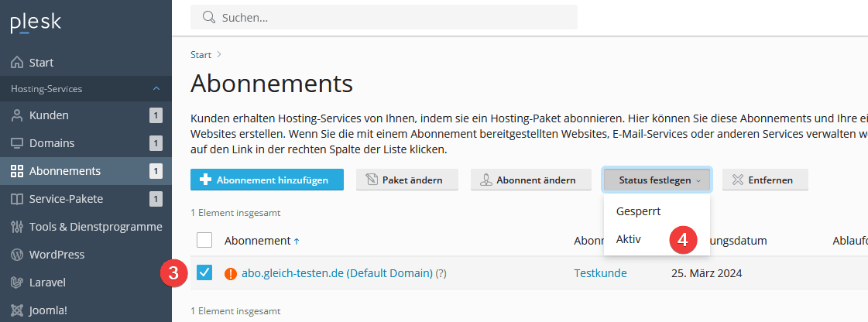Collapse the Hosting-Services section
Screen dimensions: 868x322
156,89
